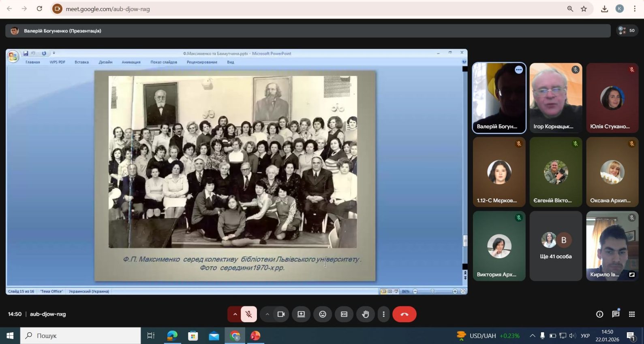Click the Ще 41 особа tile
The image size is (644, 344).
tap(556, 246)
